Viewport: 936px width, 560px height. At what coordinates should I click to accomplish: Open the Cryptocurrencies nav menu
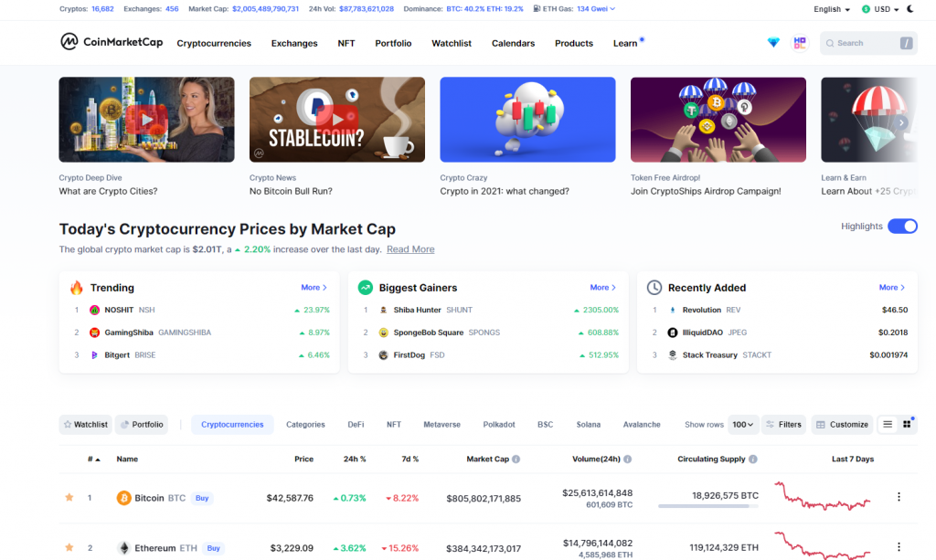(x=214, y=44)
